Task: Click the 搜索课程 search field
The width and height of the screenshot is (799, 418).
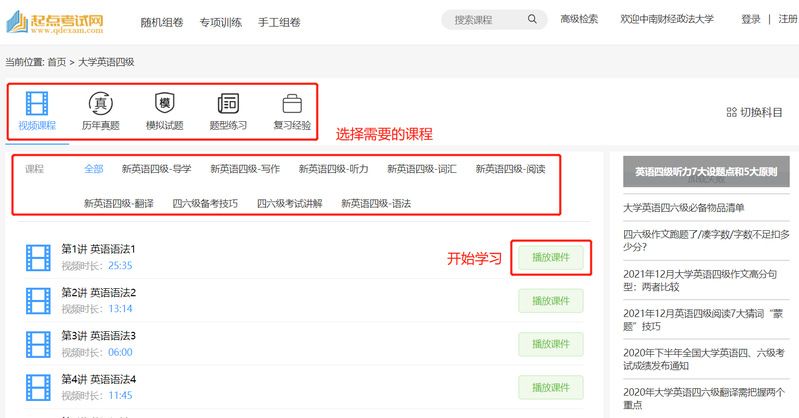Action: tap(485, 19)
